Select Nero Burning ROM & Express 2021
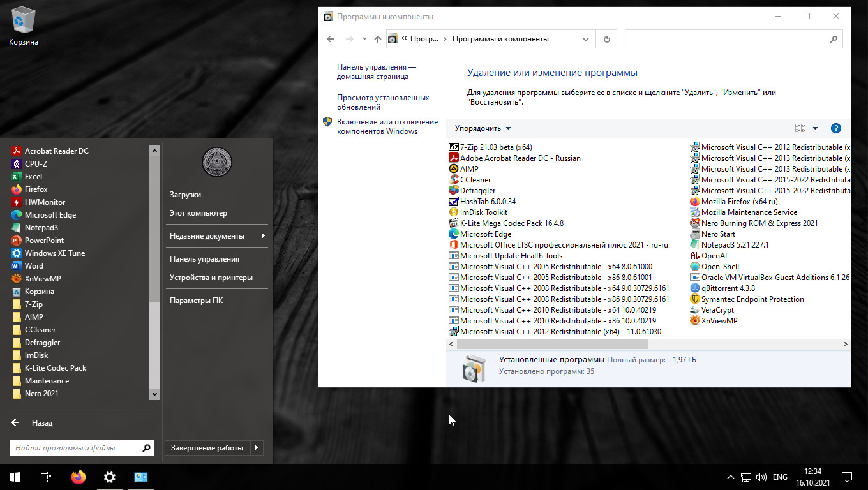The height and width of the screenshot is (490, 868). (x=754, y=223)
